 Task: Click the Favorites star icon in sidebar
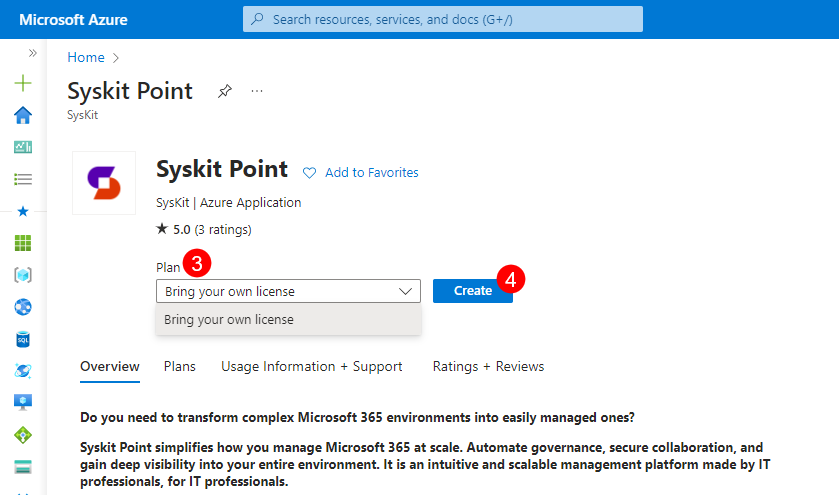click(x=23, y=211)
